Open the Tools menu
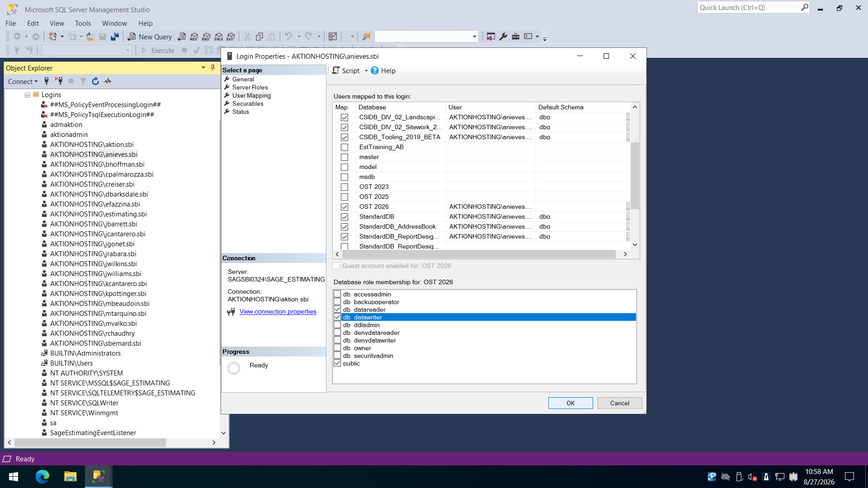 click(x=83, y=23)
